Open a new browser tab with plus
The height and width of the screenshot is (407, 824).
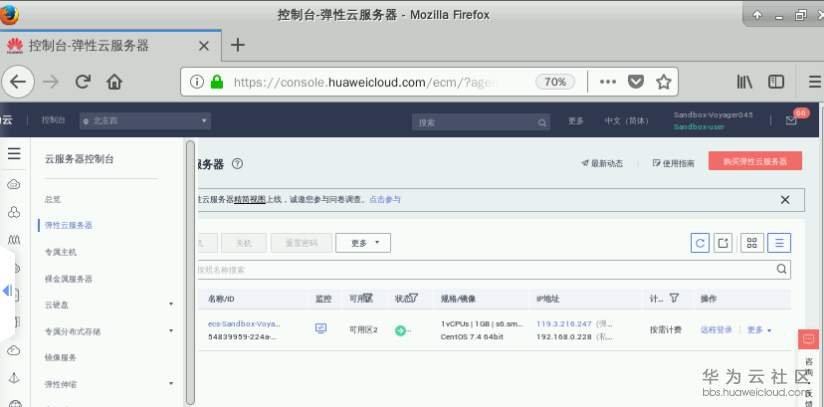(x=238, y=45)
